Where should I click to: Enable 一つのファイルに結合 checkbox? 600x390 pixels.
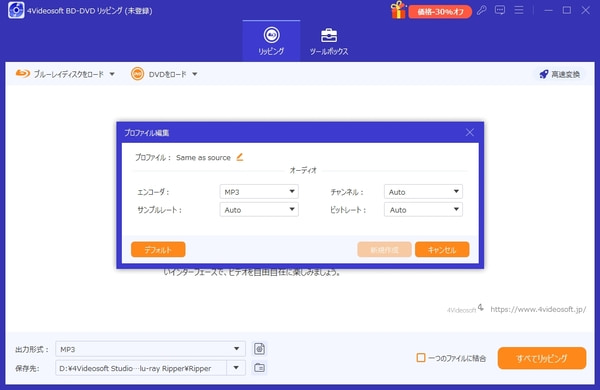[x=421, y=358]
